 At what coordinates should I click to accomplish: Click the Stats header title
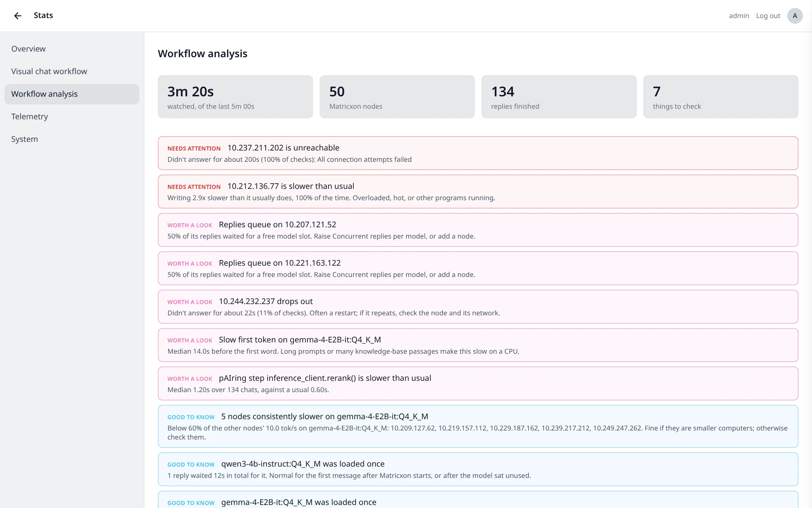[x=43, y=15]
